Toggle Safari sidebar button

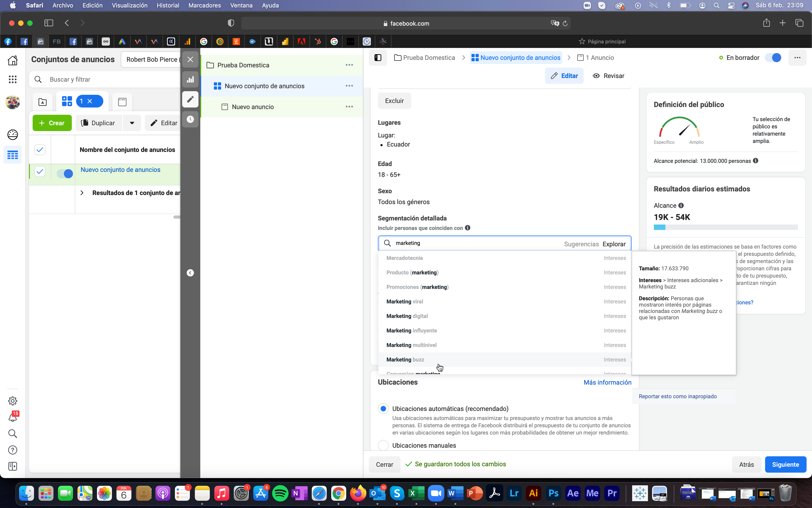click(x=49, y=23)
